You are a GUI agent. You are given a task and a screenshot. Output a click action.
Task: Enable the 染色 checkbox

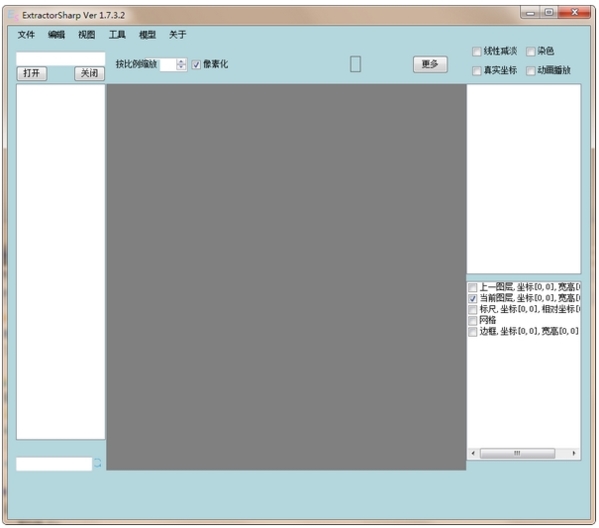531,51
